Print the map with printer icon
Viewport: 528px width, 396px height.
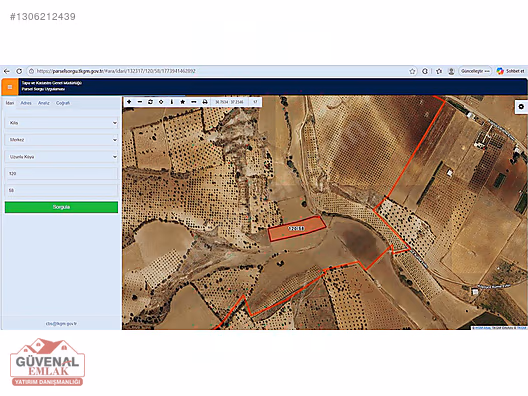[205, 102]
